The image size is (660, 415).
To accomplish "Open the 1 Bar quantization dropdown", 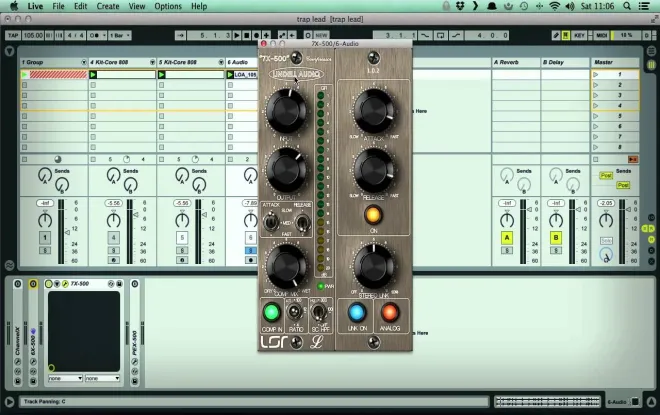I will tap(120, 35).
